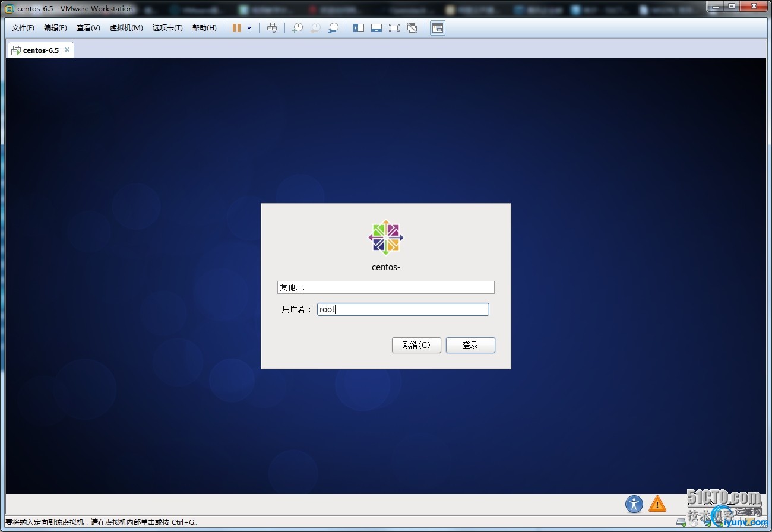Open the 文件(F) menu

pos(23,28)
